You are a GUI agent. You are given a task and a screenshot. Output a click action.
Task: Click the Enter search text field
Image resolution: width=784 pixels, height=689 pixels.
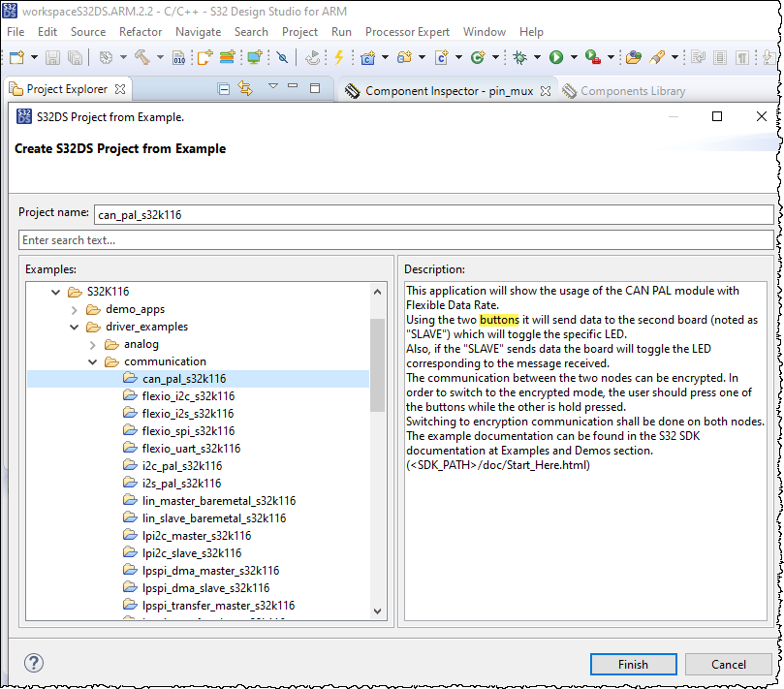396,240
